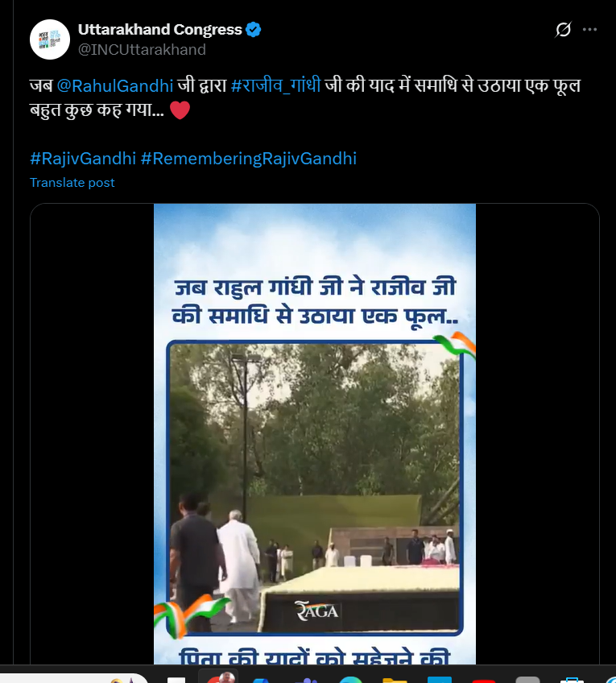Open the @RahulGandhi mention
This screenshot has height=683, width=616.
115,86
